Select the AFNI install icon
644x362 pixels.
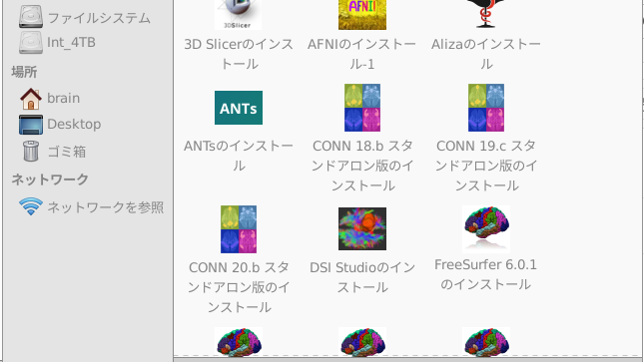[x=362, y=15]
